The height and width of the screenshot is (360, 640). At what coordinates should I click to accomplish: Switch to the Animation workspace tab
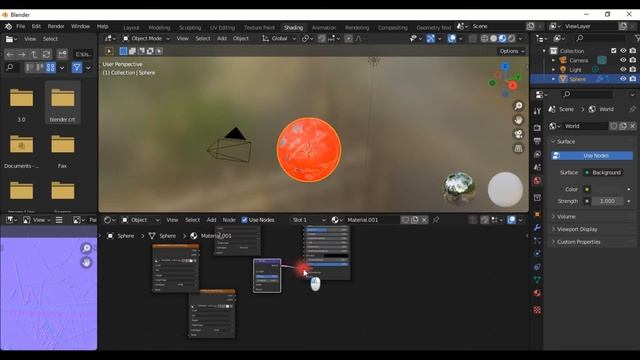pos(324,28)
